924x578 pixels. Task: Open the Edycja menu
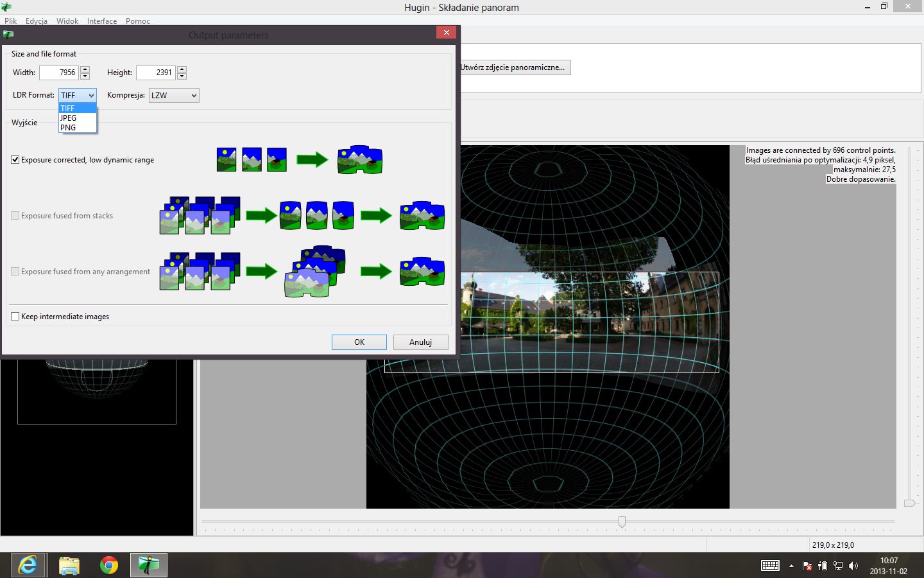[x=37, y=21]
